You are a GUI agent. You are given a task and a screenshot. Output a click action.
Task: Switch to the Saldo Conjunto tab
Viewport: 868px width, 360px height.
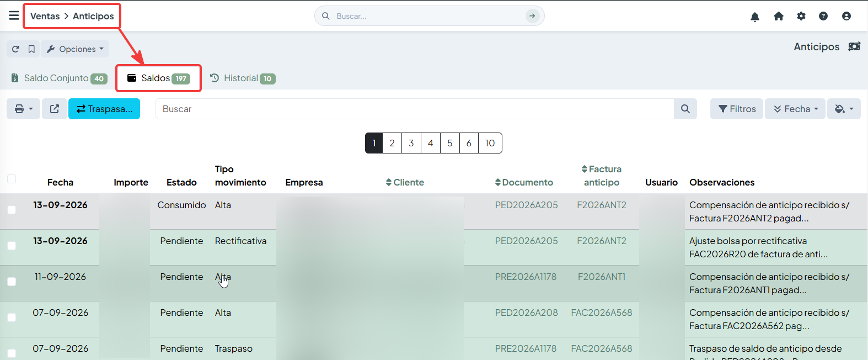click(x=59, y=78)
